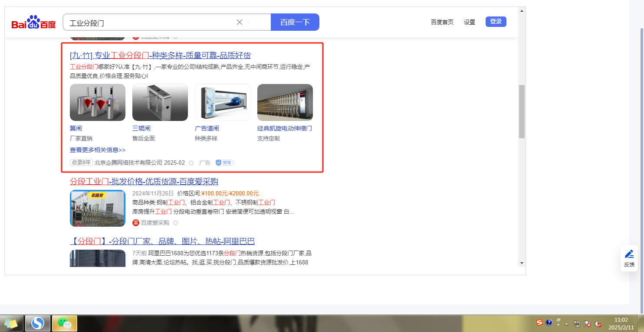
Task: Click the Baidu logo
Action: (x=33, y=22)
